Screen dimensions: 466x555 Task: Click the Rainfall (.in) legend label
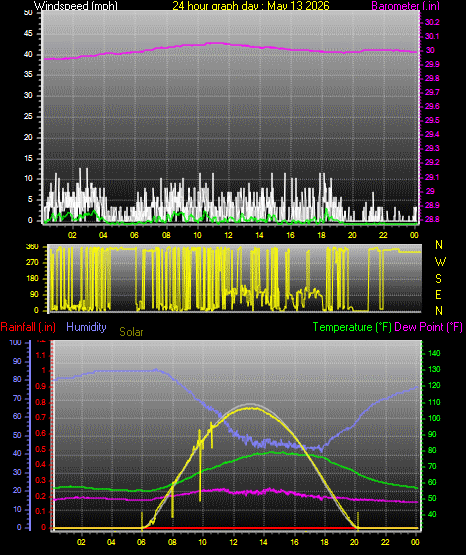point(28,327)
